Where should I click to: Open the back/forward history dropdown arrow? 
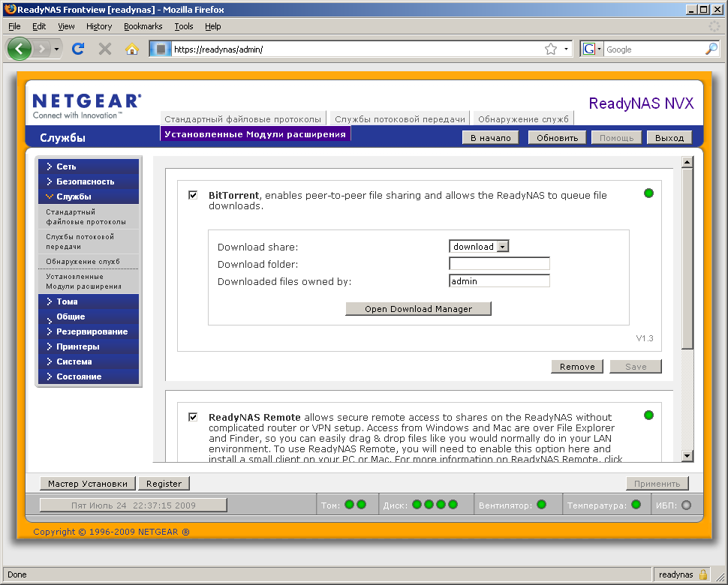coord(56,49)
